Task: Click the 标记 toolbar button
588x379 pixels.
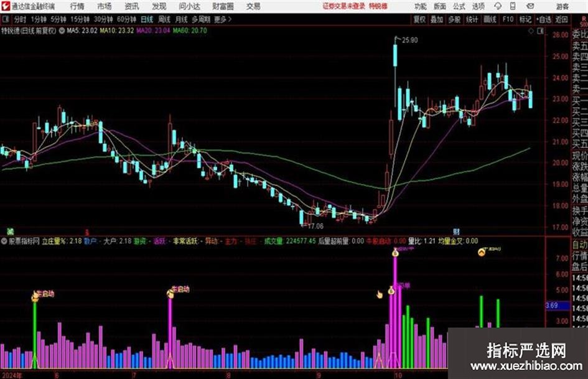Action: tap(525, 19)
